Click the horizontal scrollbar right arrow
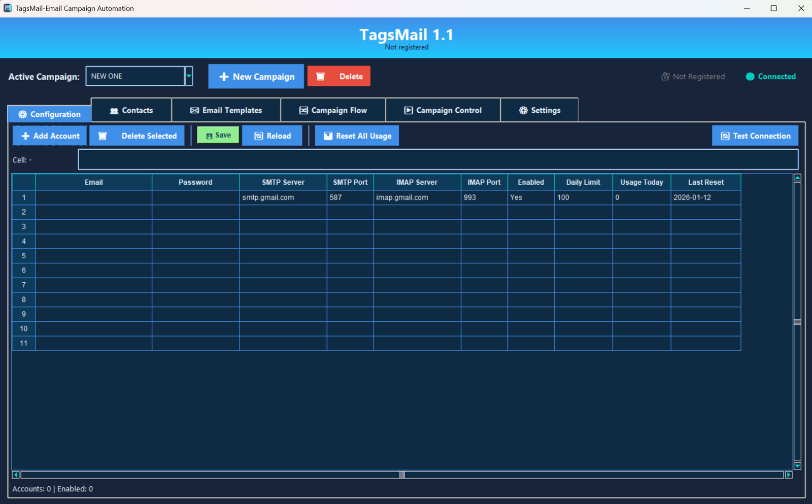Screen dimensions: 812x504 click(788, 475)
